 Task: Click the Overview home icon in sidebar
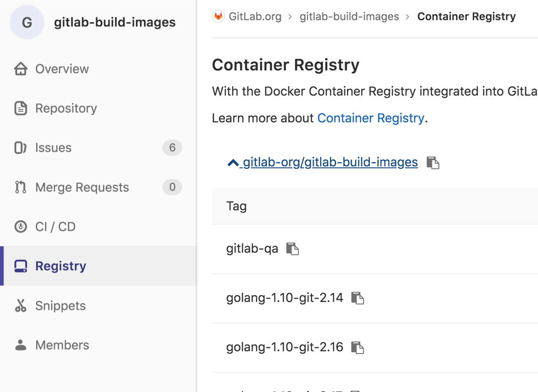click(x=20, y=69)
